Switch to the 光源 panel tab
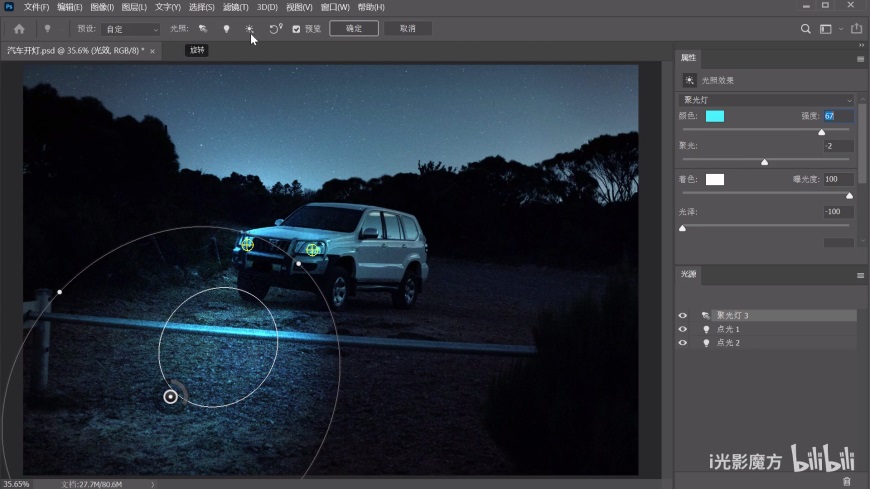This screenshot has width=870, height=489. (x=689, y=274)
